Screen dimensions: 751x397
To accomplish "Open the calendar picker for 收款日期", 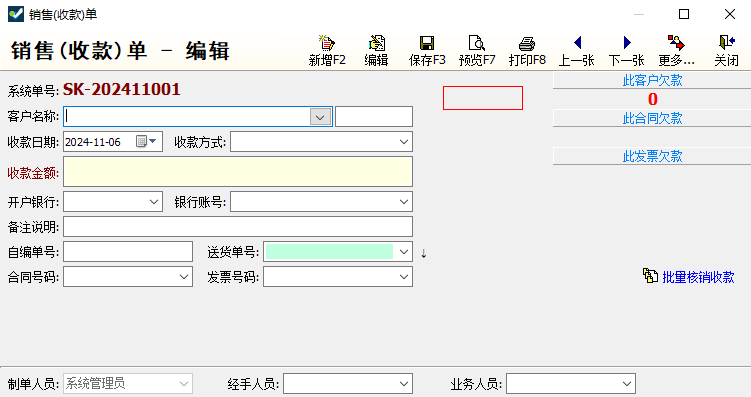I will click(x=146, y=141).
